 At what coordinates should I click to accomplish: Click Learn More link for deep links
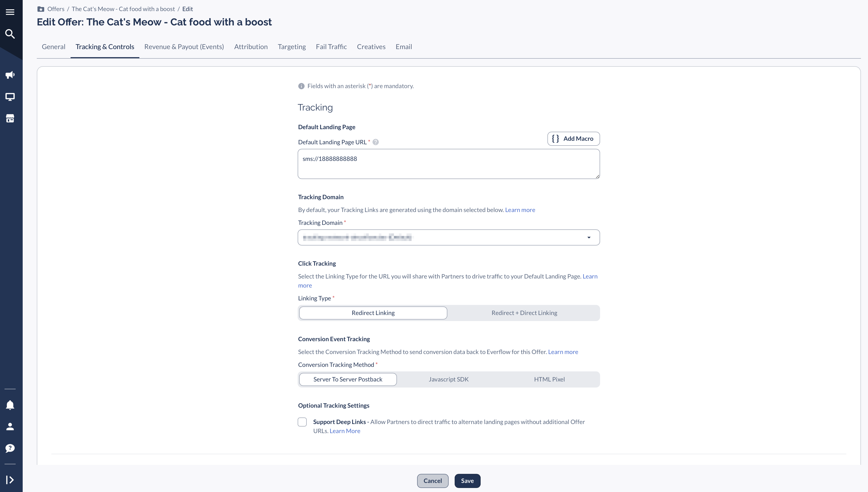coord(345,431)
